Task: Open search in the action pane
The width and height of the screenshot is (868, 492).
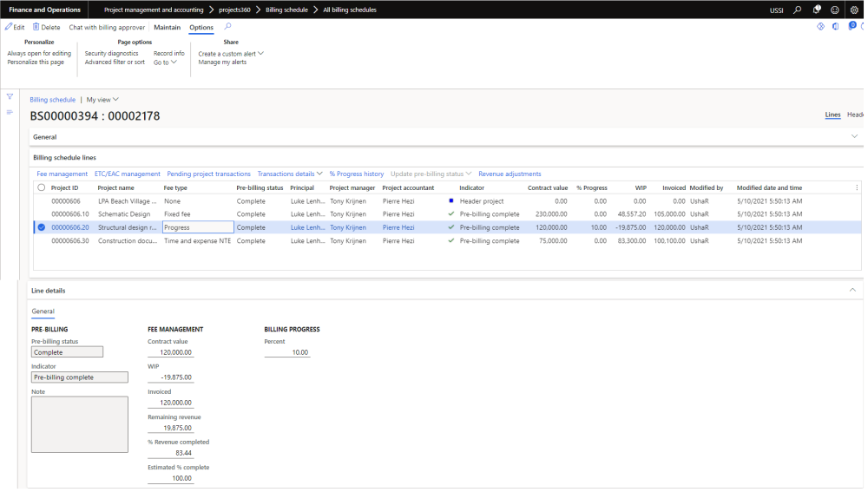Action: click(x=228, y=27)
